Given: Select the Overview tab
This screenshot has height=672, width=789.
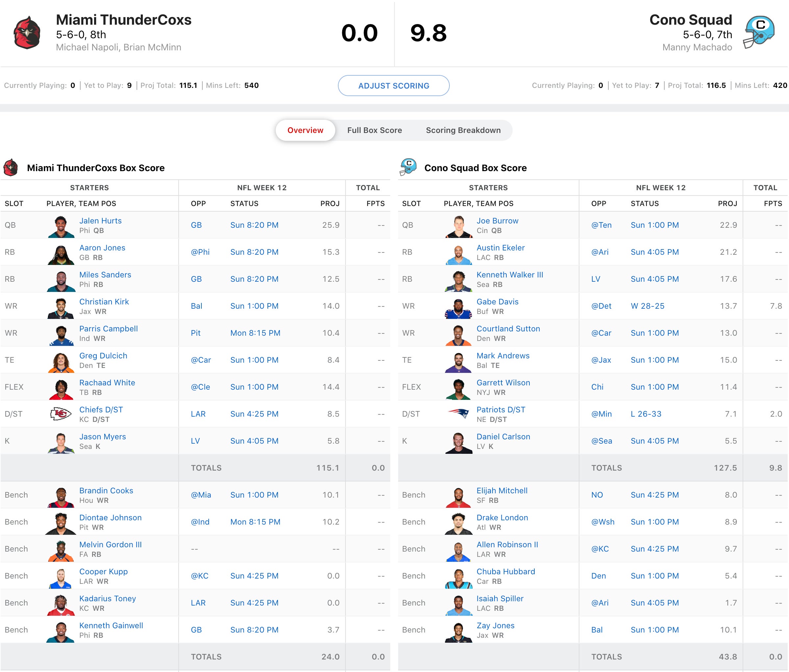Looking at the screenshot, I should coord(305,130).
